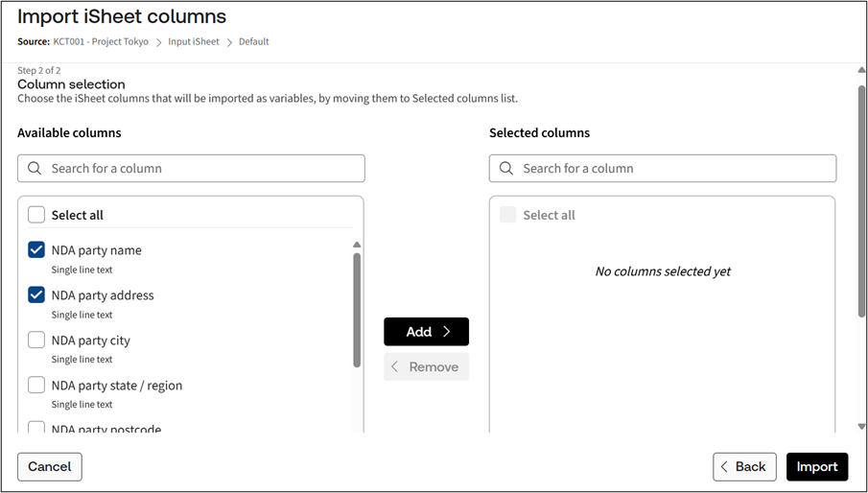Click the dialog scrollbar down arrow

[861, 426]
